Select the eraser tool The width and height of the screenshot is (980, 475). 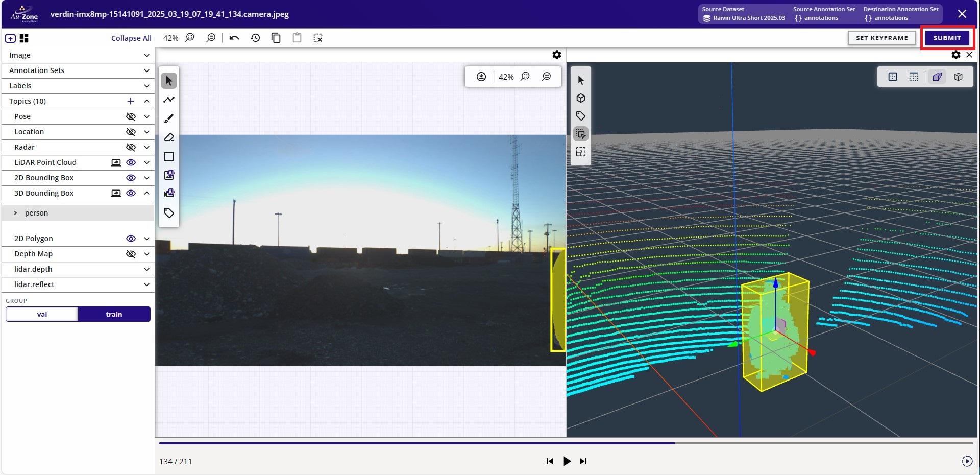[169, 137]
